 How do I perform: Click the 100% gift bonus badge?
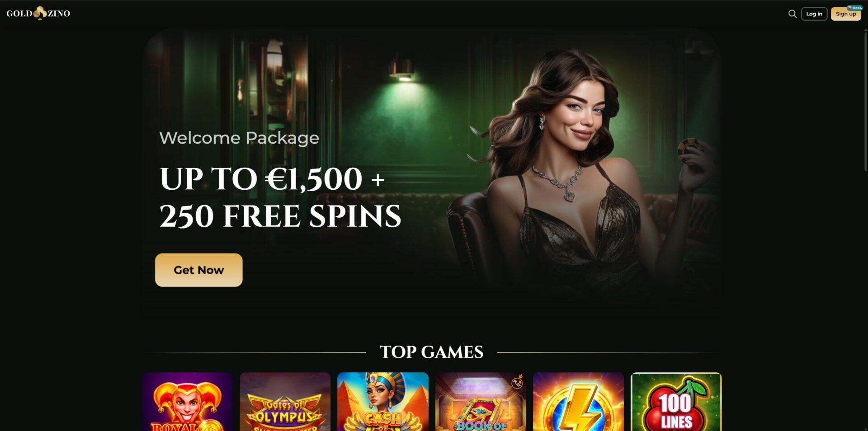click(x=854, y=8)
